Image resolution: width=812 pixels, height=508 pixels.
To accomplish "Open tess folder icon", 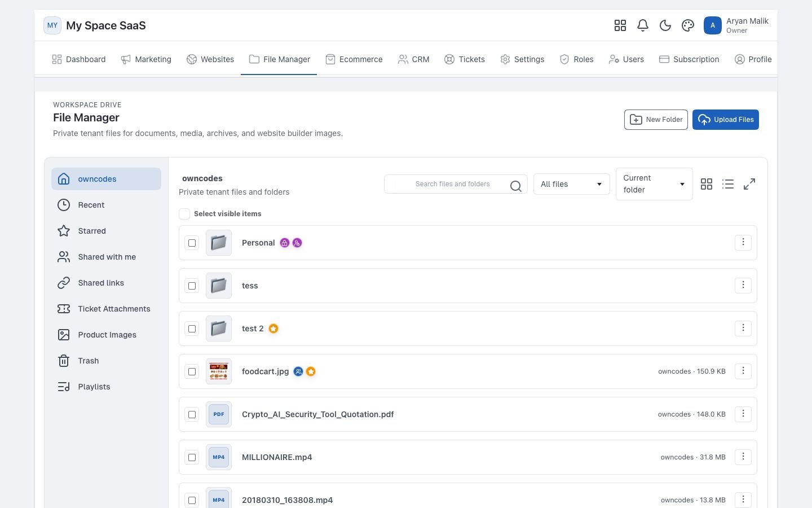I will click(219, 286).
